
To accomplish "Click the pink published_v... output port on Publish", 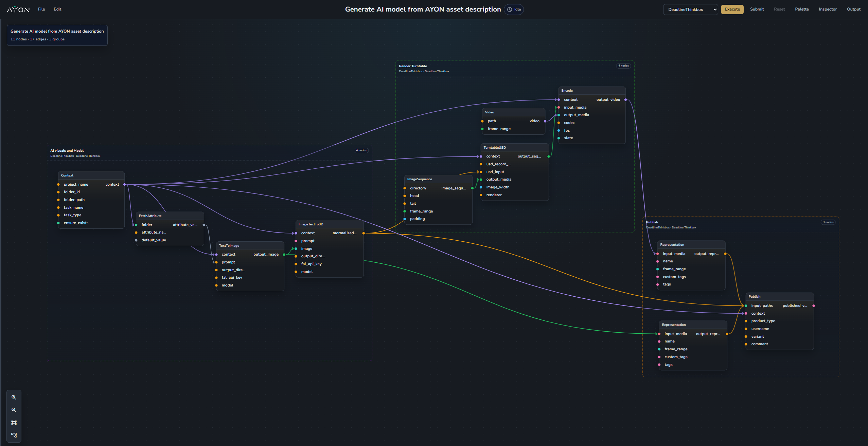I will [813, 306].
